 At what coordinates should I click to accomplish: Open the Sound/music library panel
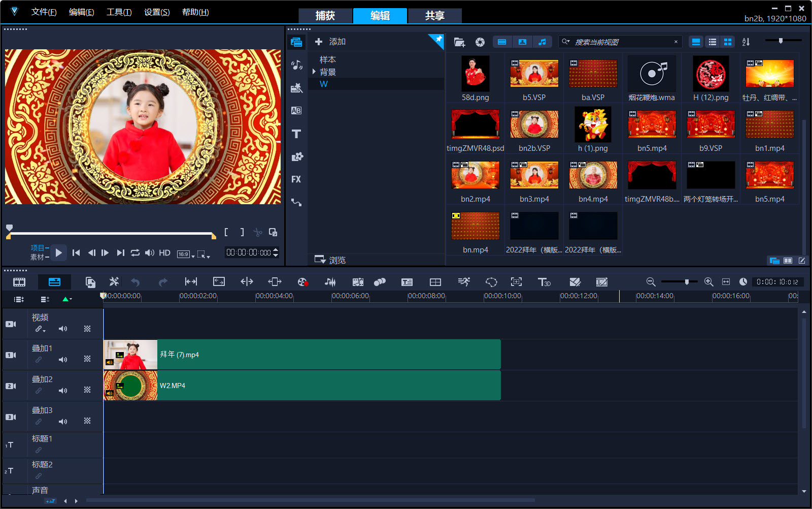[297, 65]
